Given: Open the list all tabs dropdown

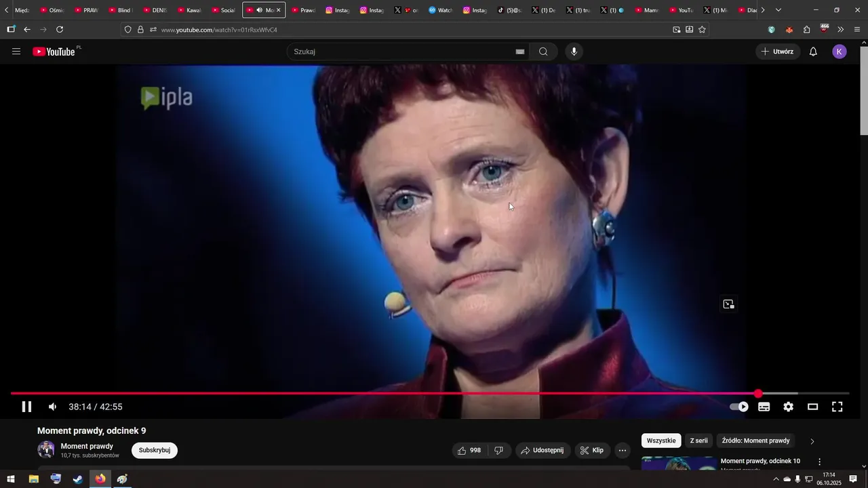Looking at the screenshot, I should click(778, 10).
